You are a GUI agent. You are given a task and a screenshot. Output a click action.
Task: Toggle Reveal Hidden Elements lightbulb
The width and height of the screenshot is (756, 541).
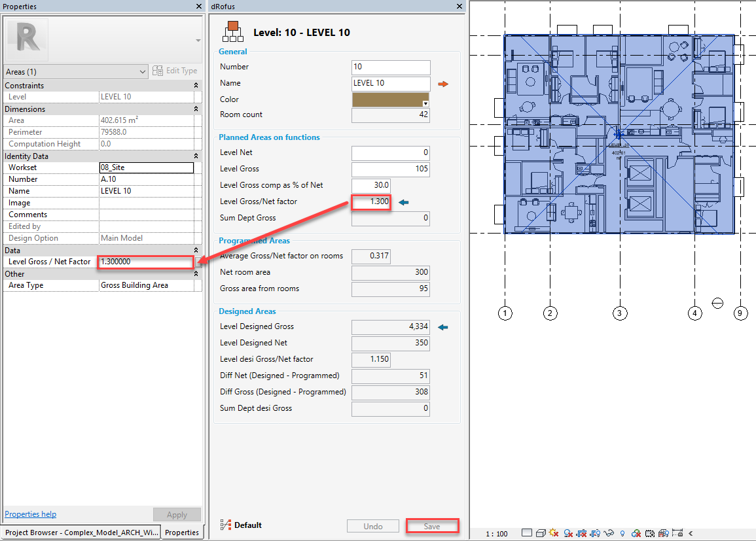[x=622, y=533]
